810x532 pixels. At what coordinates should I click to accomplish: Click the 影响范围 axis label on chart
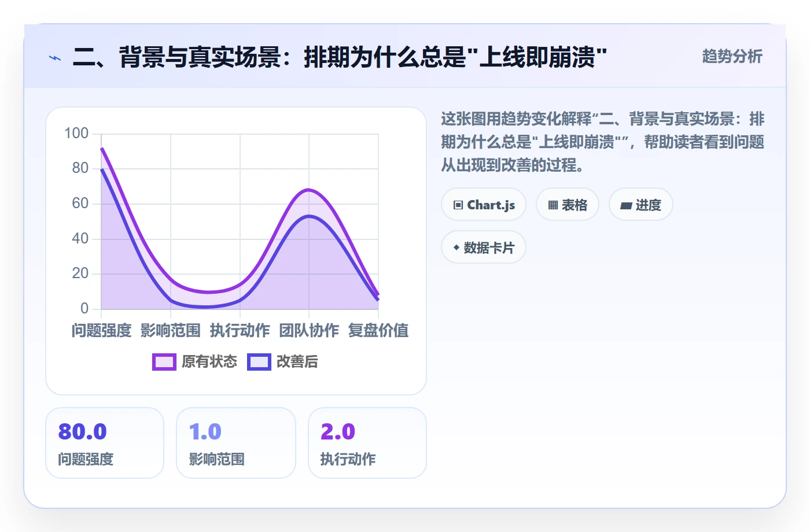click(x=171, y=331)
